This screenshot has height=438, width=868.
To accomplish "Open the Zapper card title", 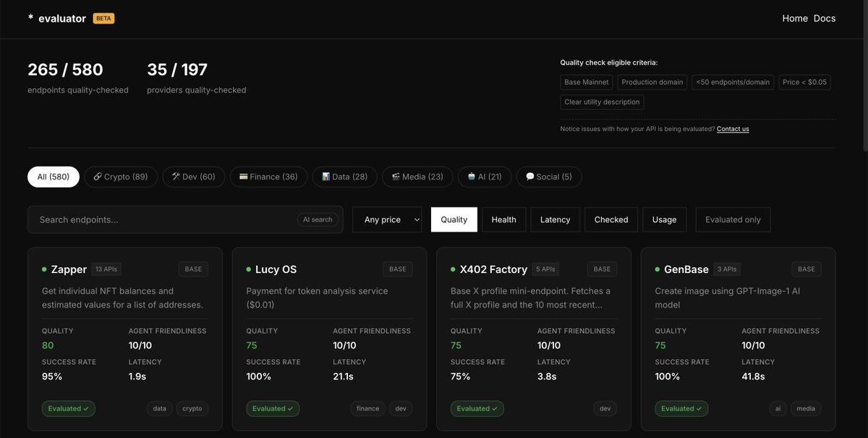I will (69, 269).
